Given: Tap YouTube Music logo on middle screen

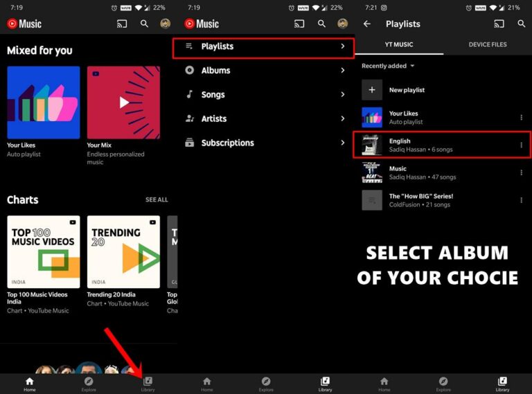Looking at the screenshot, I should click(x=202, y=24).
